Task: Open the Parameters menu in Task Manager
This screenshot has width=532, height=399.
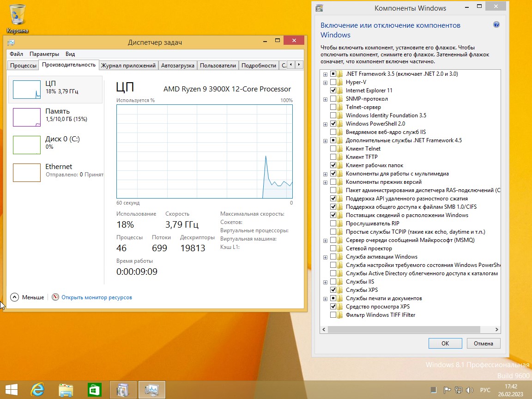Action: (44, 54)
